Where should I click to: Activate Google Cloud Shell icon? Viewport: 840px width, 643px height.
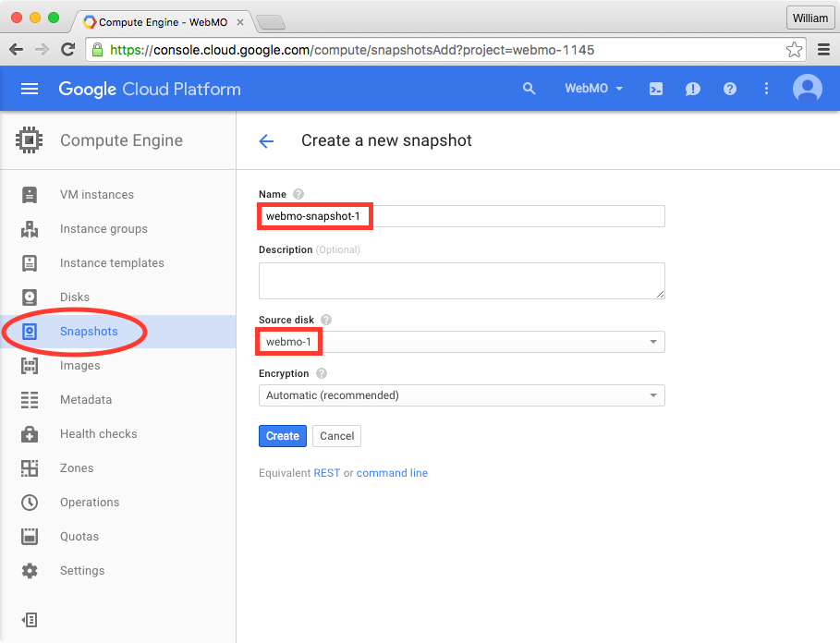coord(656,89)
